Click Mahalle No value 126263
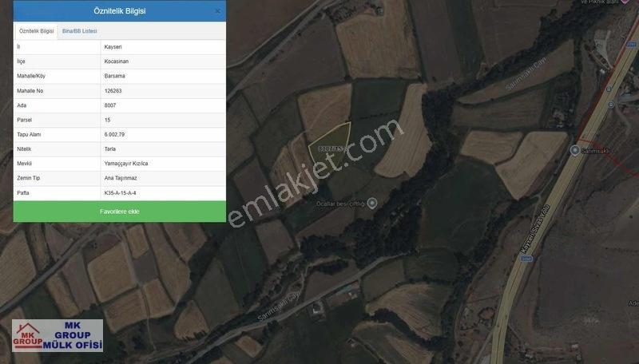The width and height of the screenshot is (639, 364). tap(113, 91)
